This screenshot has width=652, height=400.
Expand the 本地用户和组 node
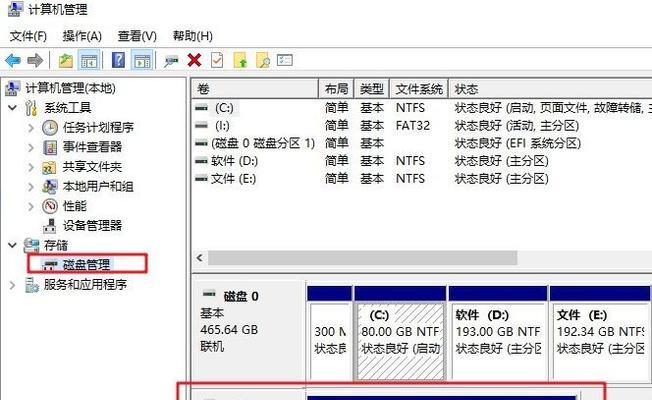31,187
